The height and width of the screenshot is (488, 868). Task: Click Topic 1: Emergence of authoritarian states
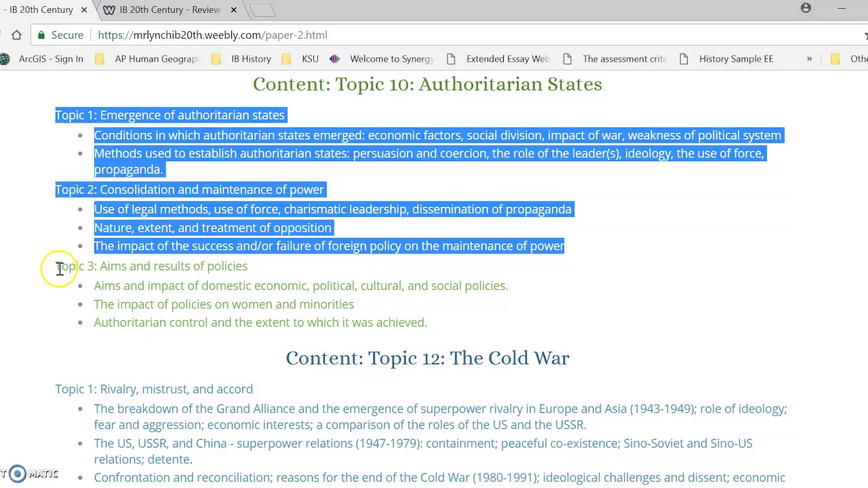tap(170, 115)
